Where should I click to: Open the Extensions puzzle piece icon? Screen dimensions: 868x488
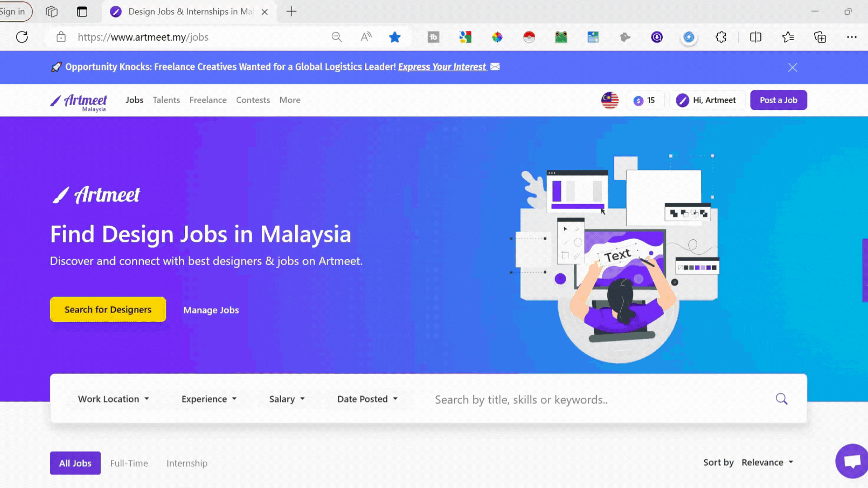[721, 37]
